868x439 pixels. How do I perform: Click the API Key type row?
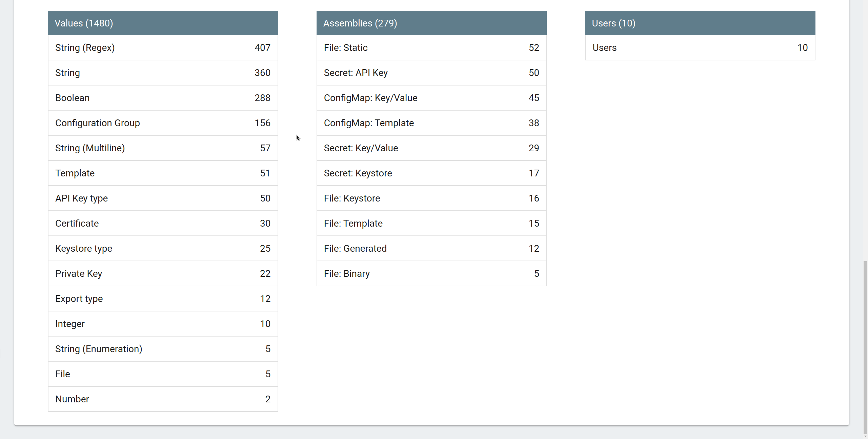(163, 198)
